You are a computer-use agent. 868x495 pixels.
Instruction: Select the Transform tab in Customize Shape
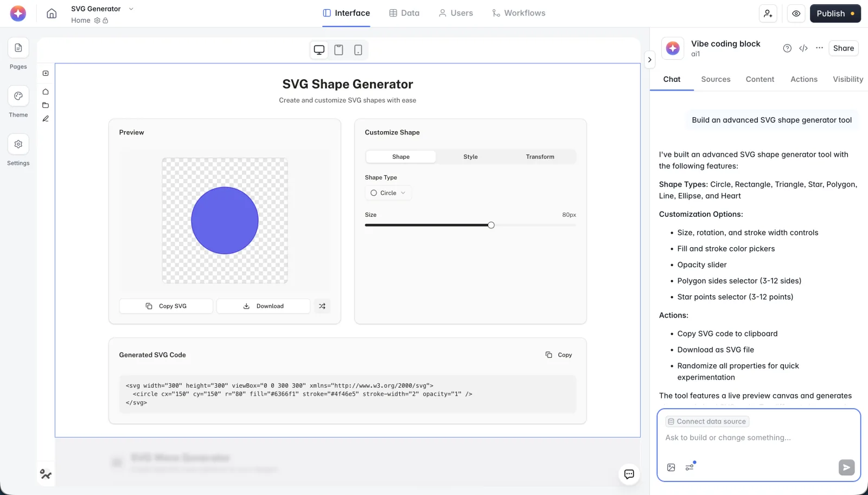point(540,157)
